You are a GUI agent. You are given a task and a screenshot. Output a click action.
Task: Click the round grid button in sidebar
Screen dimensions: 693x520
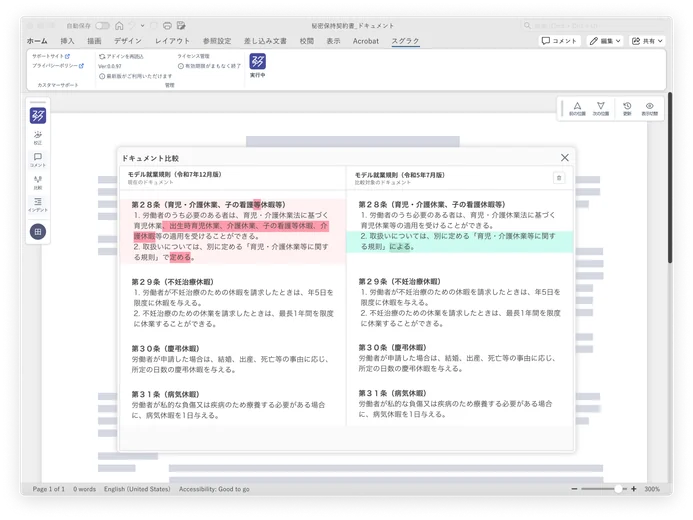[x=38, y=232]
